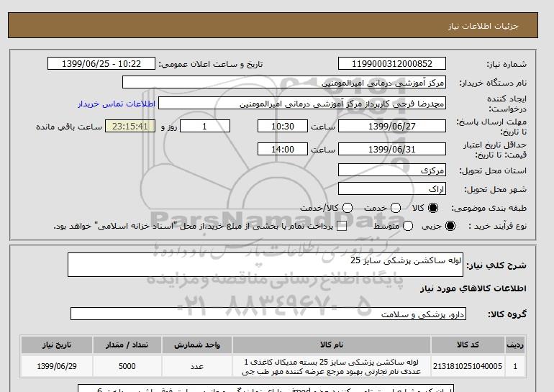Image resolution: width=554 pixels, height=392 pixels.
Task: Click the ردیف column header
Action: click(x=515, y=345)
